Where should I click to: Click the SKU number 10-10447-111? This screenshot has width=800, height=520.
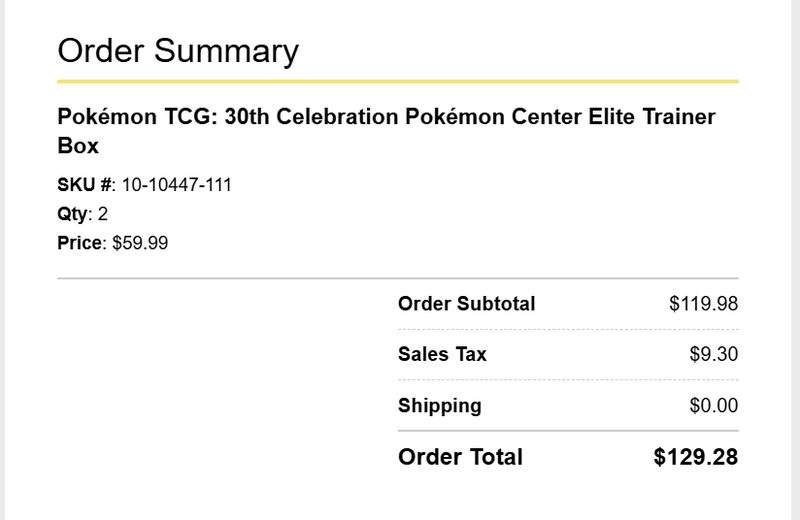tap(177, 185)
